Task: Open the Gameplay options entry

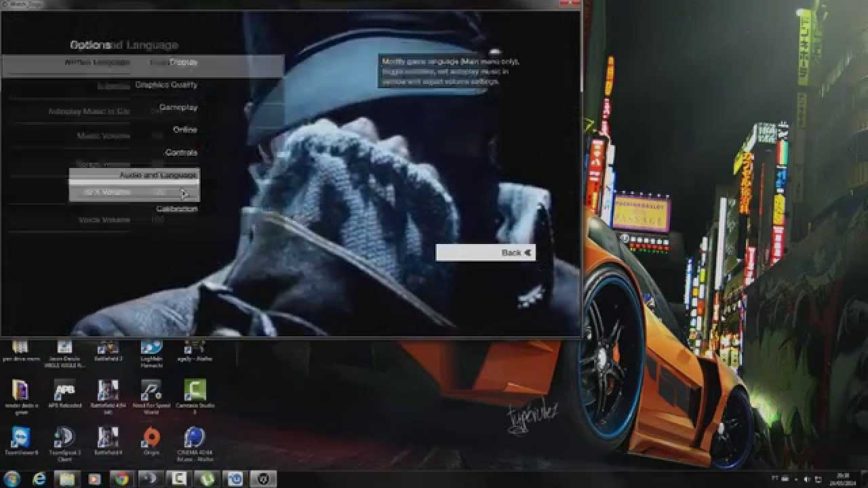Action: coord(178,107)
